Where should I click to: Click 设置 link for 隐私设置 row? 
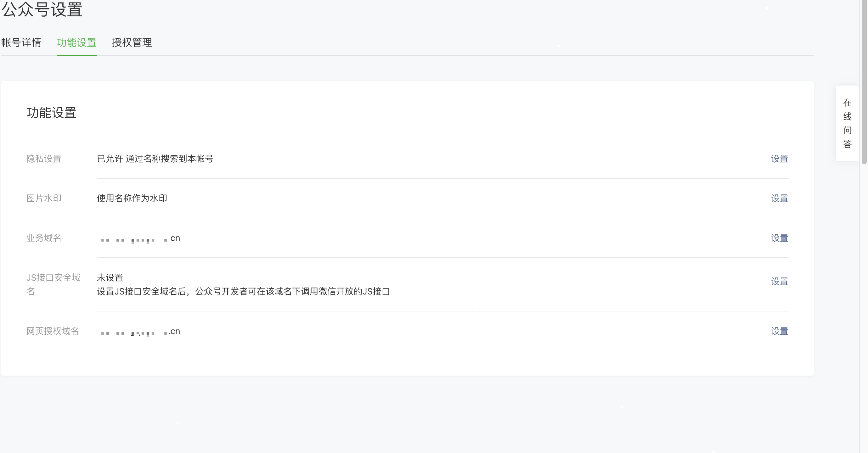pos(779,159)
